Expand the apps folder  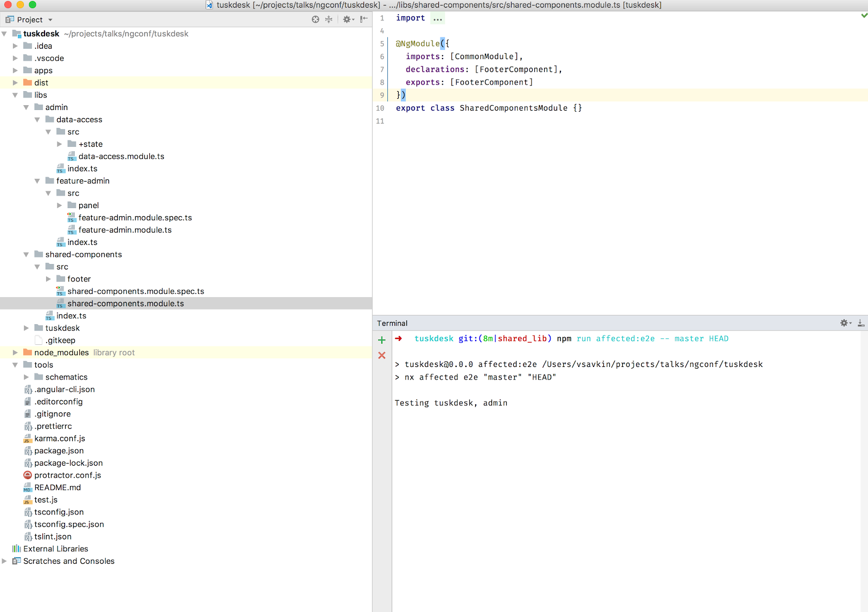click(x=15, y=70)
